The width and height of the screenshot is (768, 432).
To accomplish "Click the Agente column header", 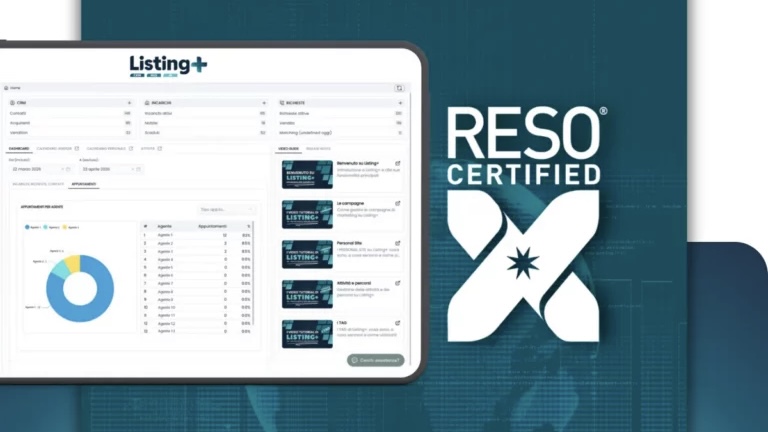I will [165, 226].
